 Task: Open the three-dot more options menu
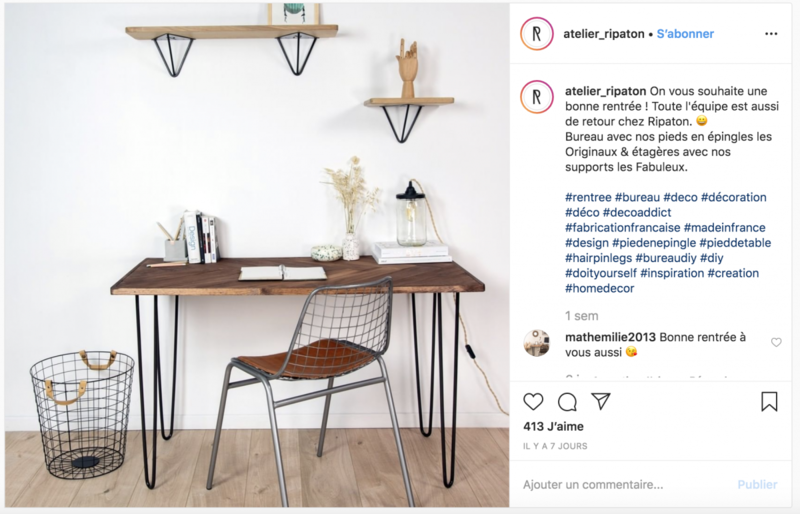coord(771,34)
